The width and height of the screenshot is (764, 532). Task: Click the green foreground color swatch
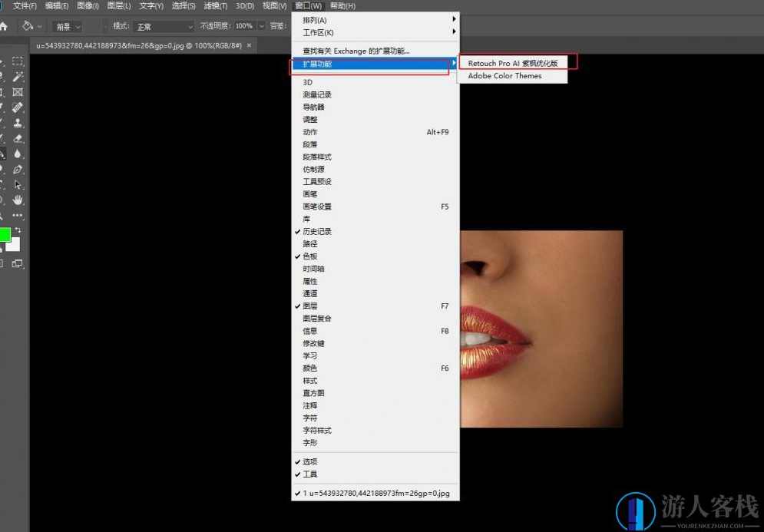point(7,234)
